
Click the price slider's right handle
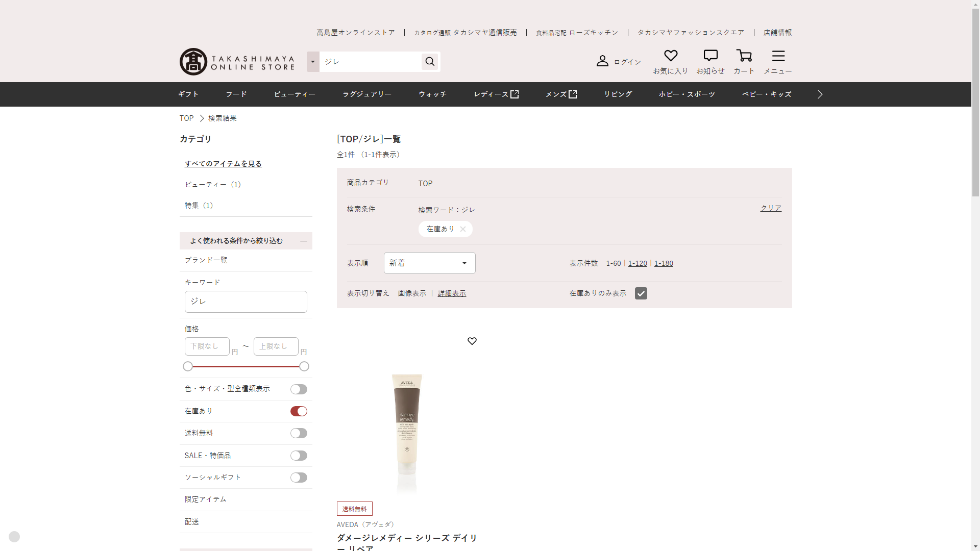(x=304, y=366)
